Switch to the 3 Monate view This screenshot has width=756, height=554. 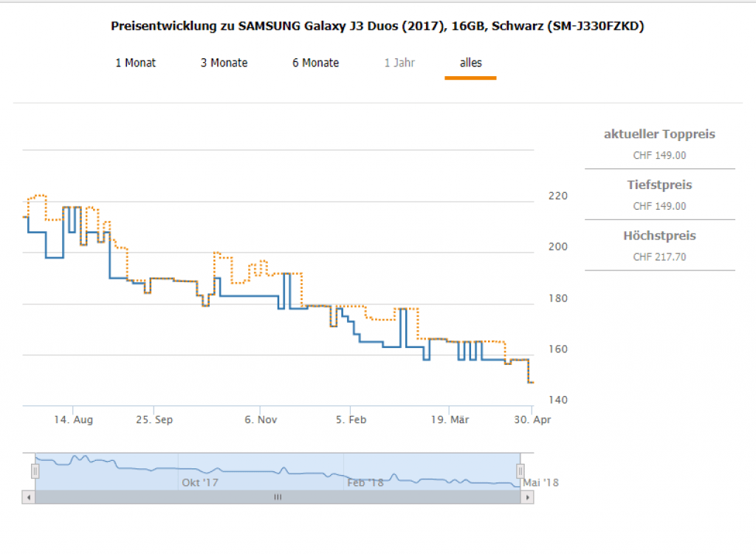click(x=224, y=63)
